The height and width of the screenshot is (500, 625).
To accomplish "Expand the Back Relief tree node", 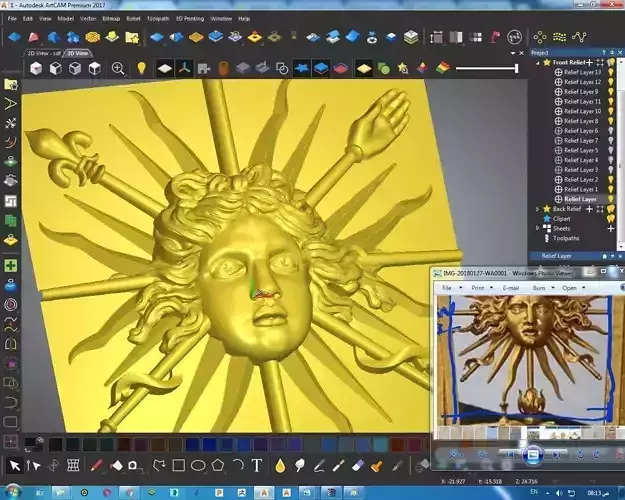I will point(537,209).
